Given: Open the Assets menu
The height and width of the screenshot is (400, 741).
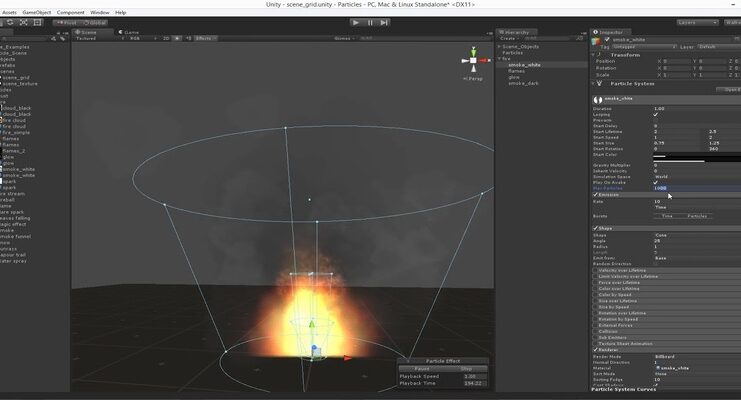Looking at the screenshot, I should pos(9,12).
